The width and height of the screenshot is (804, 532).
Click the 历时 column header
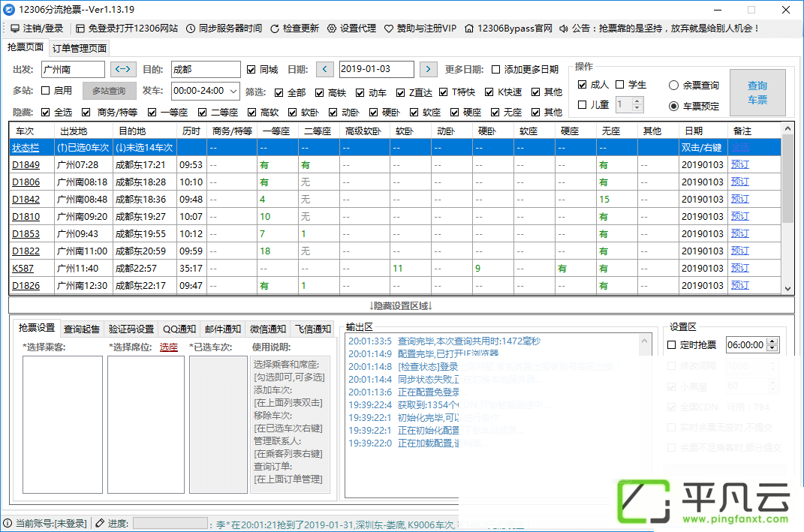coord(191,131)
